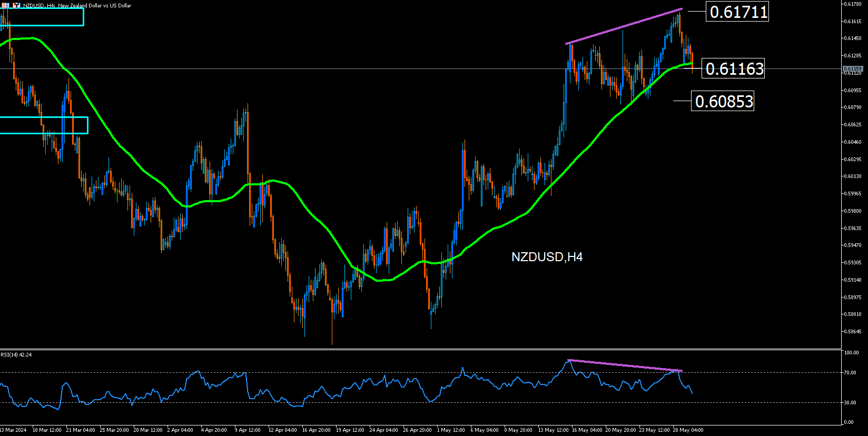Select the 0.61711 price label

pos(737,12)
